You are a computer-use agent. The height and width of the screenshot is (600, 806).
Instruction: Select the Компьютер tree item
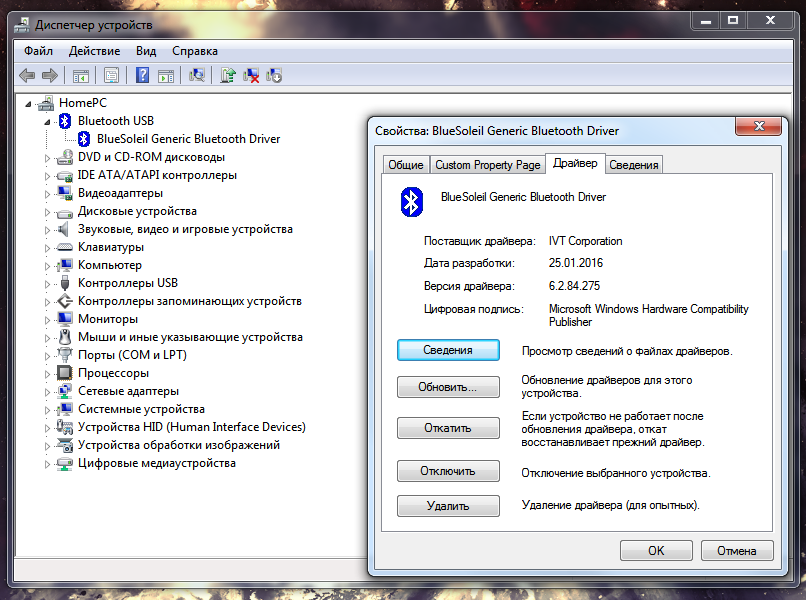click(x=109, y=265)
